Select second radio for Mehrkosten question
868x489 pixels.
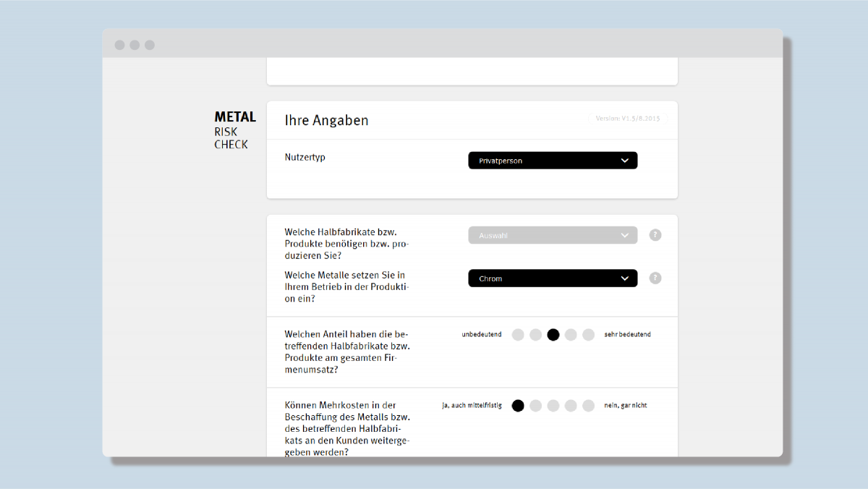535,406
